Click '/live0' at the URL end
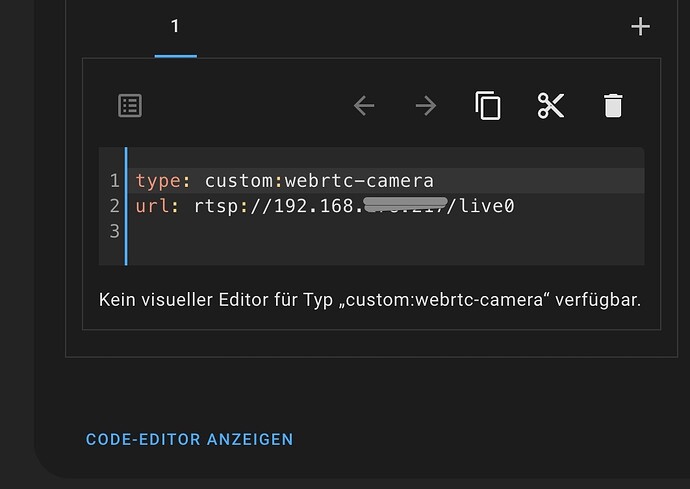 point(481,206)
